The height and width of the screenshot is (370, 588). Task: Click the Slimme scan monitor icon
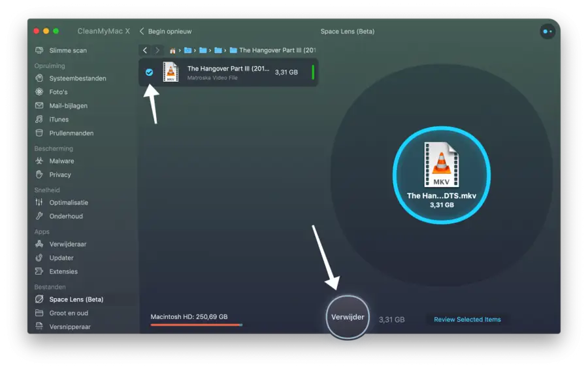point(39,50)
